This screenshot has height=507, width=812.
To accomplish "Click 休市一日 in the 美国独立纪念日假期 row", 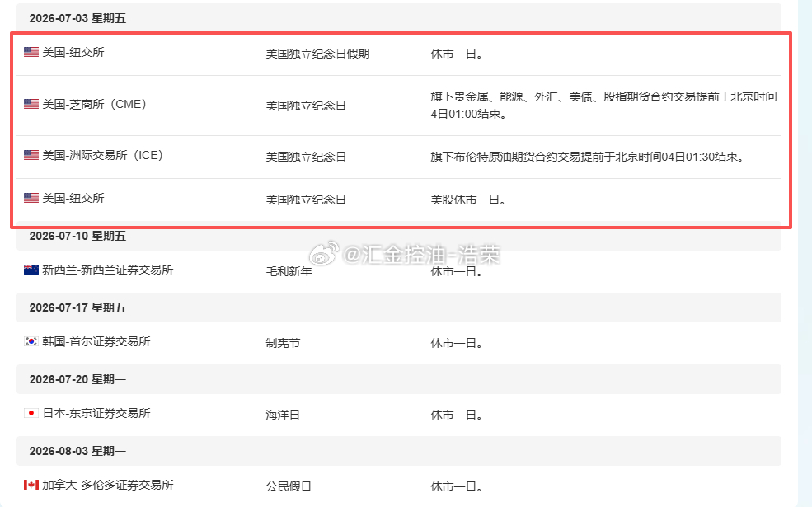I will click(x=457, y=54).
